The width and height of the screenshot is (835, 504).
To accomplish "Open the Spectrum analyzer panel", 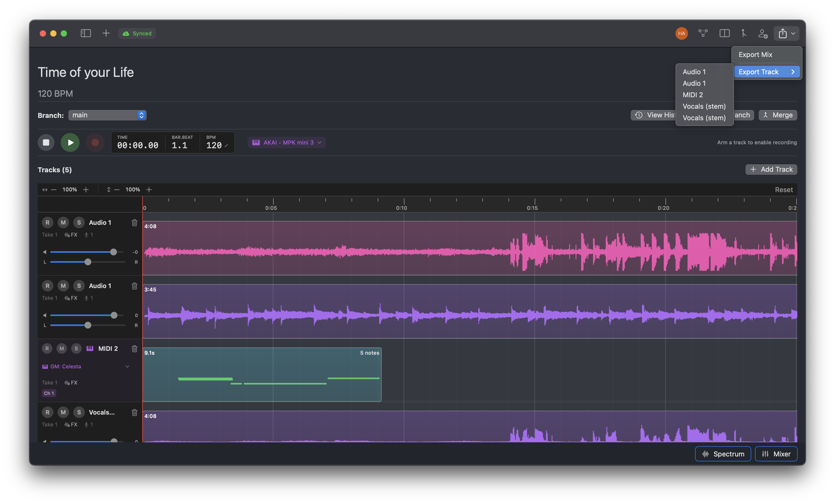I will coord(723,454).
